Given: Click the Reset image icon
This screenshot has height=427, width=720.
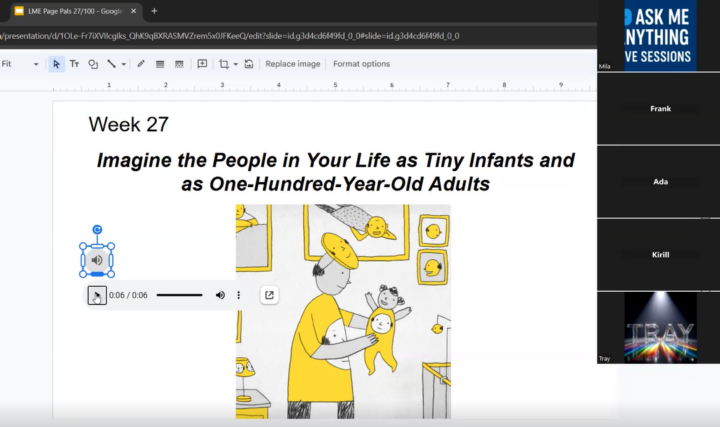Looking at the screenshot, I should [249, 64].
